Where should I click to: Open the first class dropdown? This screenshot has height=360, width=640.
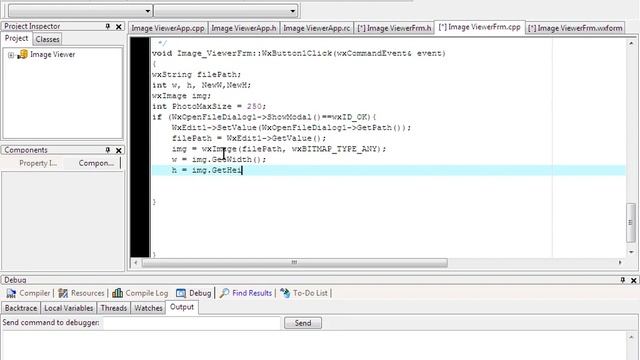(80, 11)
